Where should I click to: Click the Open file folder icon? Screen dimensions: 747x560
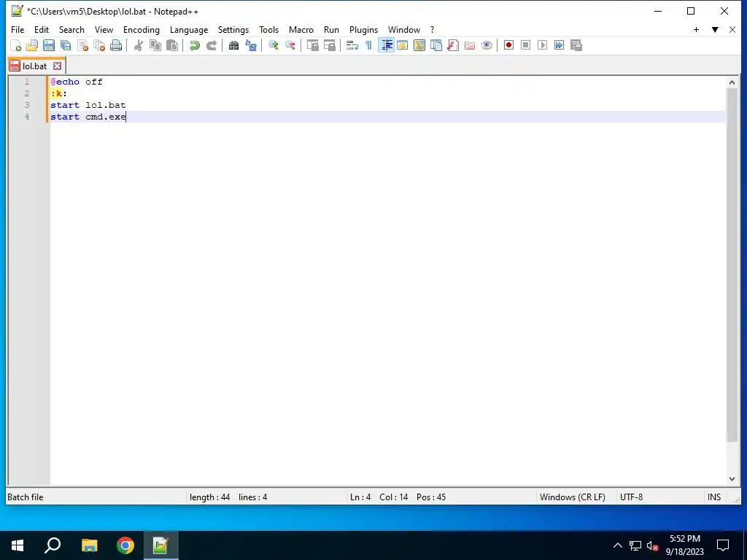(x=32, y=45)
